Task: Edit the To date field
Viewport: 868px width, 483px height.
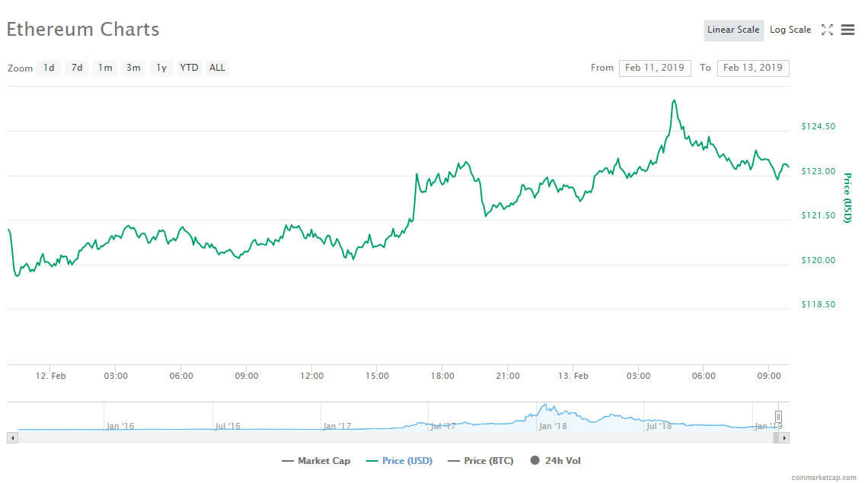Action: [x=753, y=68]
